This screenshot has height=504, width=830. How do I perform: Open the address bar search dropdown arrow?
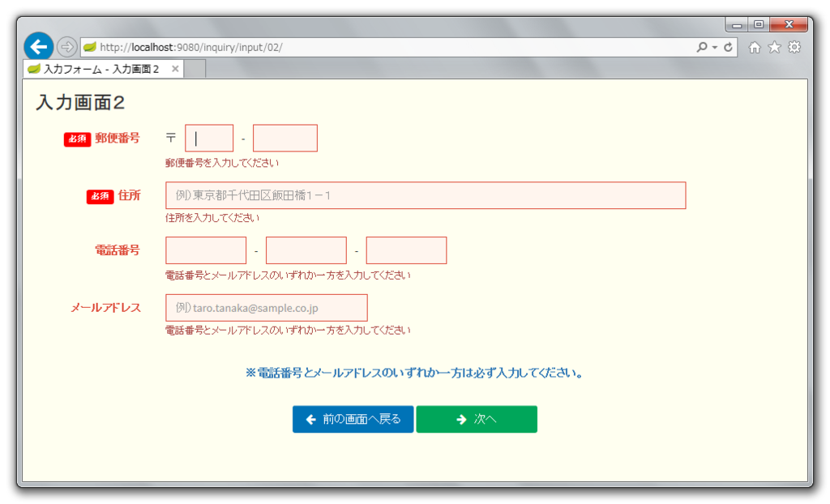point(715,47)
